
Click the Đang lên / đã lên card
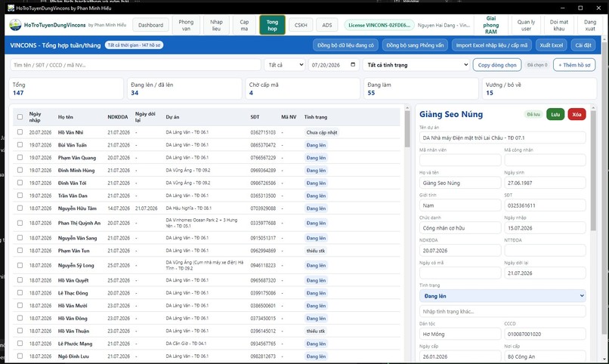pyautogui.click(x=184, y=88)
